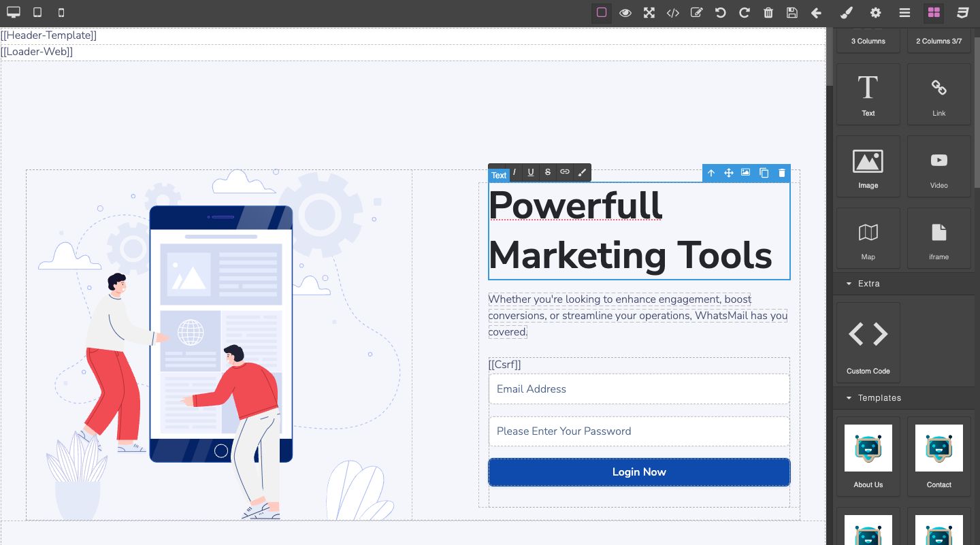Image resolution: width=980 pixels, height=545 pixels.
Task: Switch to tablet device preview
Action: [37, 13]
